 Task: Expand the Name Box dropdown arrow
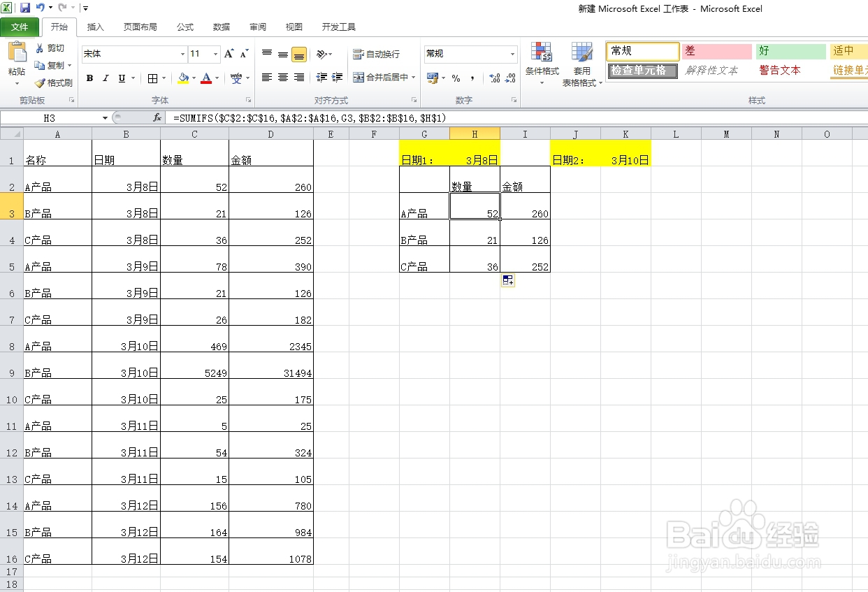[x=106, y=118]
